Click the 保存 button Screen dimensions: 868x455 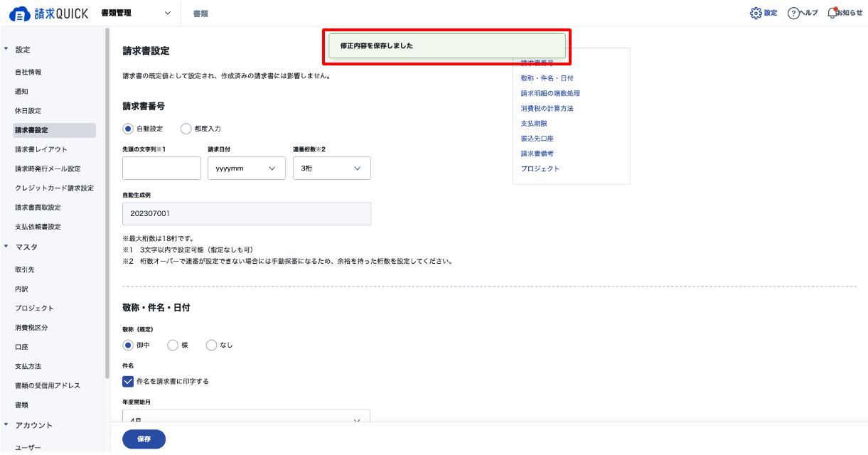(x=144, y=439)
